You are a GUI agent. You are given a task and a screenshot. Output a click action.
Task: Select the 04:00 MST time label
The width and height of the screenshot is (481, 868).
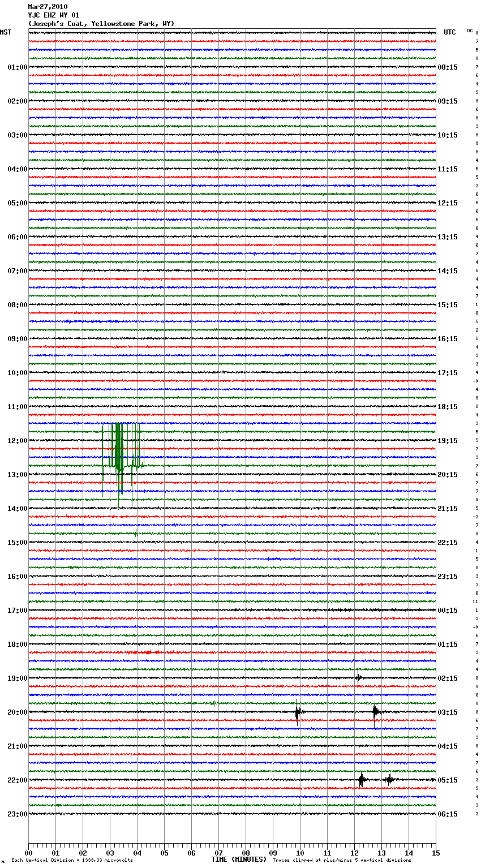18,169
